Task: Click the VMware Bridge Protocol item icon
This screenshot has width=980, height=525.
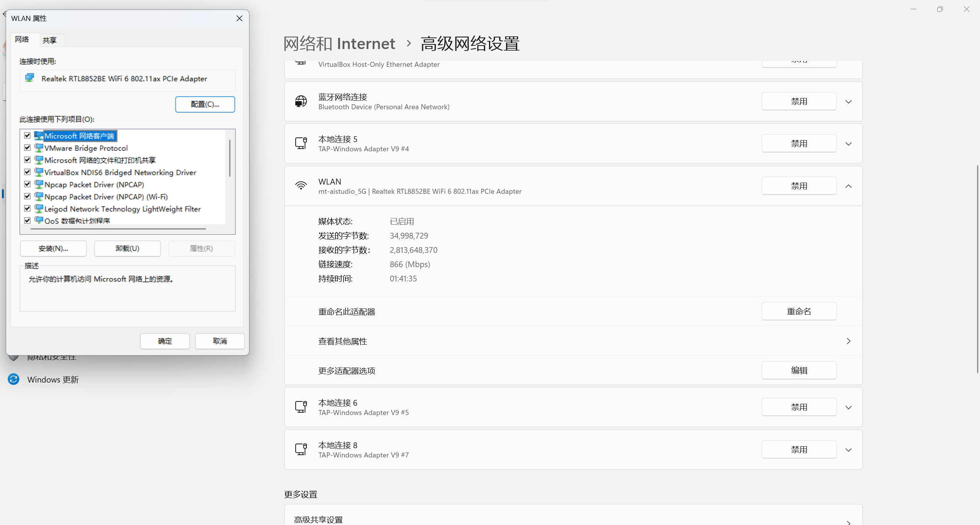Action: point(39,147)
